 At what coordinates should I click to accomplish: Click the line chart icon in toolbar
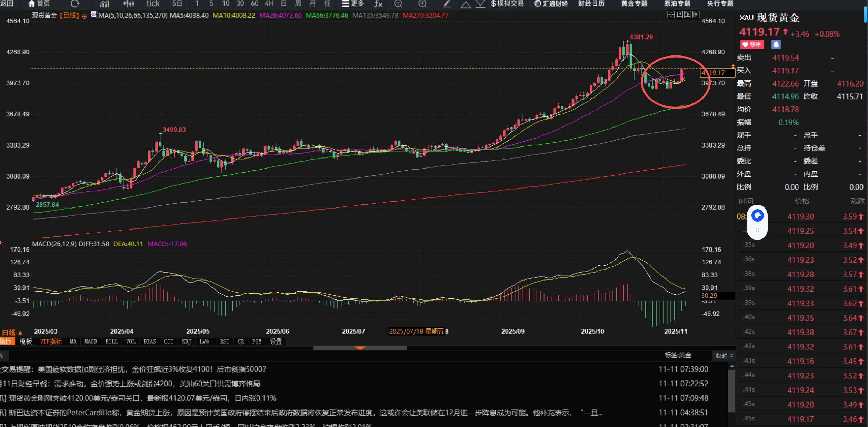click(104, 4)
